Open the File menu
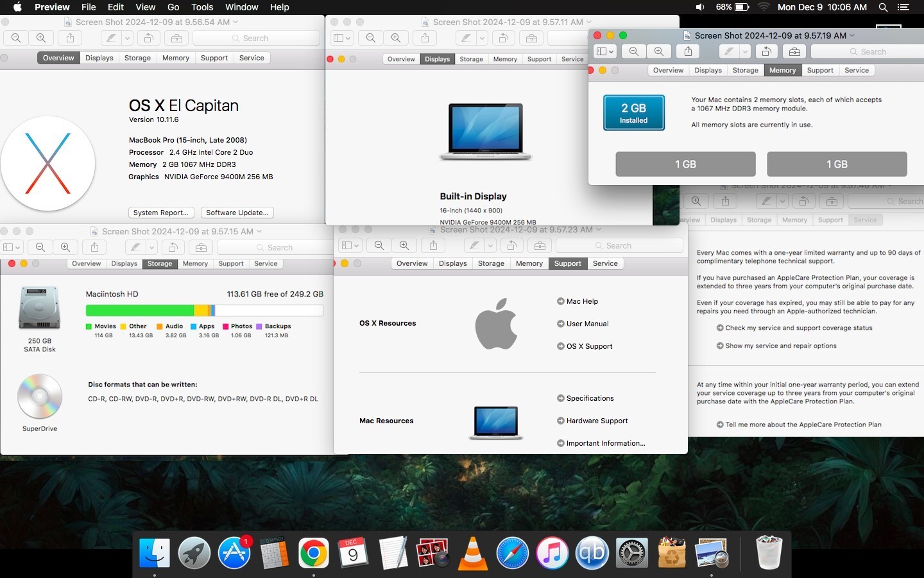Screen dimensions: 924x578 point(89,7)
